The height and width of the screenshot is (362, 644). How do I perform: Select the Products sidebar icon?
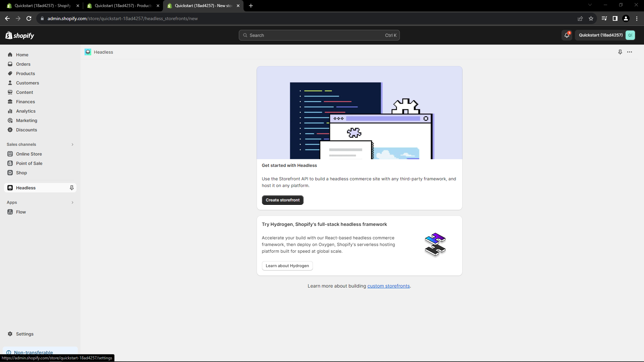pyautogui.click(x=10, y=73)
